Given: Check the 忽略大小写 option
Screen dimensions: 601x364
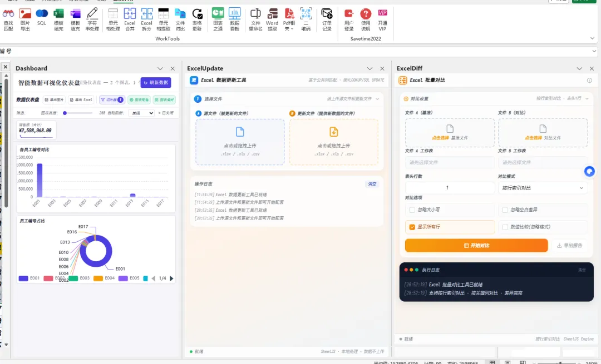Looking at the screenshot, I should point(412,210).
